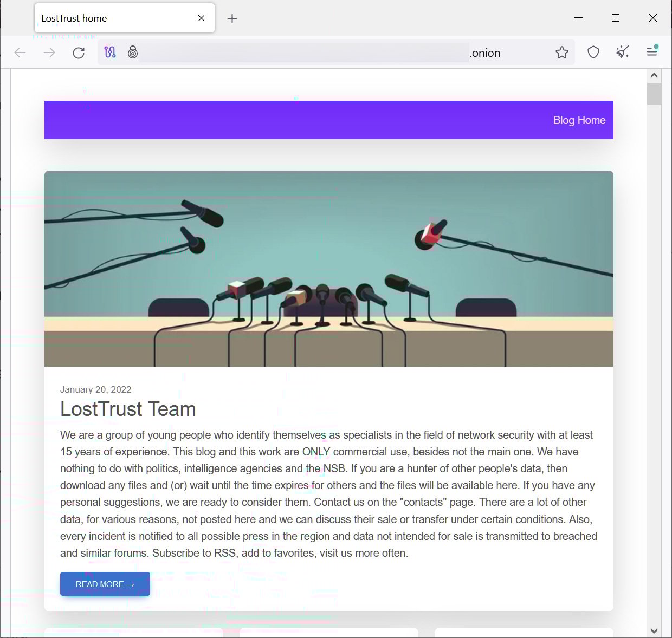Reload the current page

point(79,53)
